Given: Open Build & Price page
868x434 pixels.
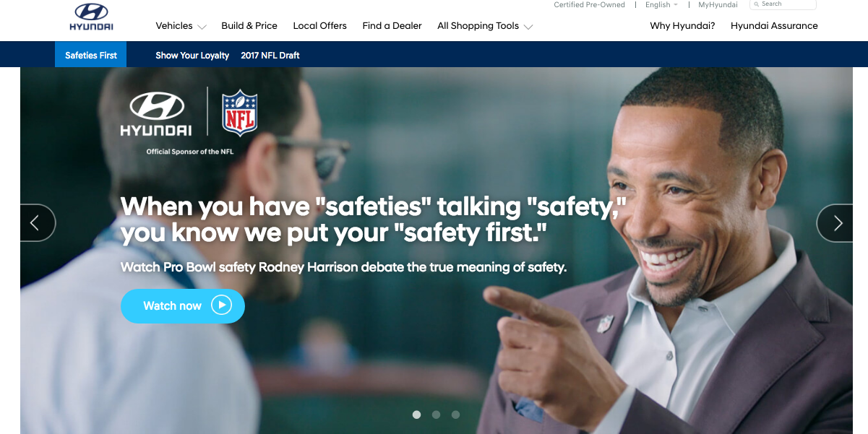Looking at the screenshot, I should click(x=249, y=26).
